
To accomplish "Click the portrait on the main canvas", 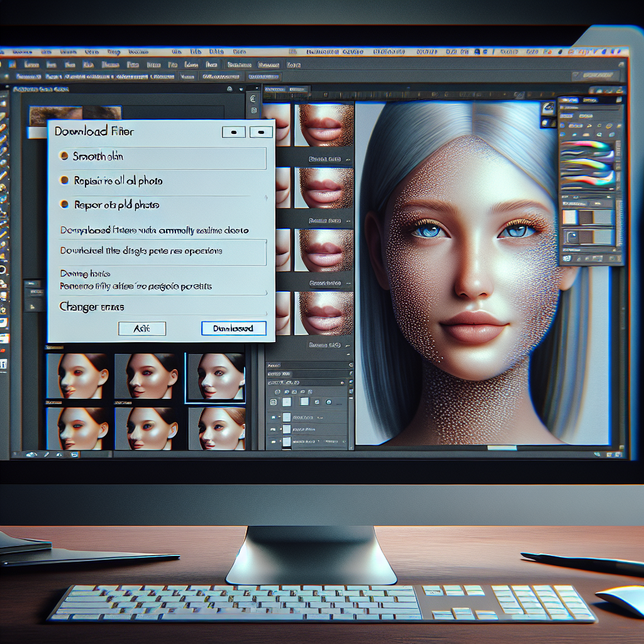I will click(482, 273).
